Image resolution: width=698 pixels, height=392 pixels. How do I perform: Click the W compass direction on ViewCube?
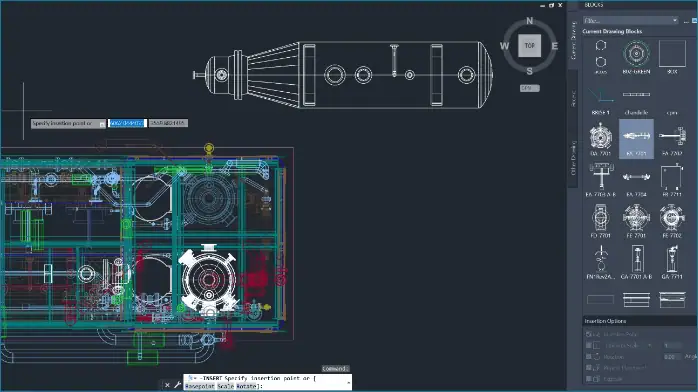(504, 46)
